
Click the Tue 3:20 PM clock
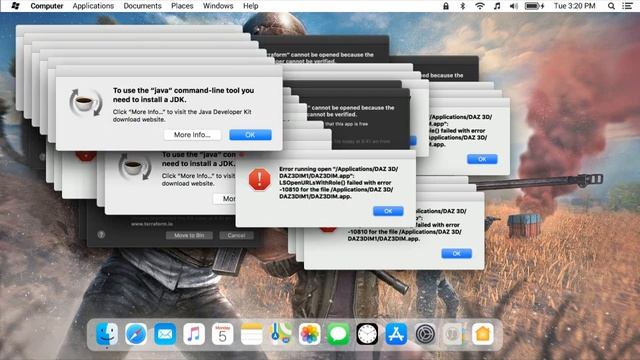point(574,6)
